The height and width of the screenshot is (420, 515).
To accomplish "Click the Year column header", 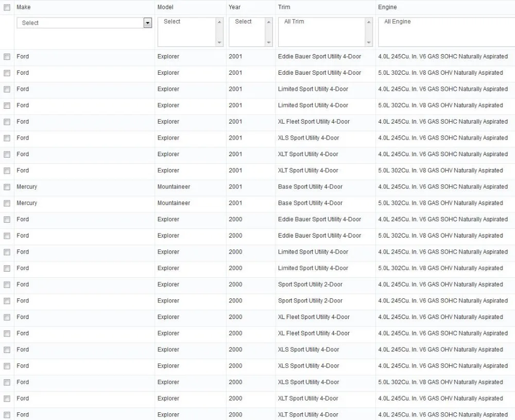I will [234, 7].
